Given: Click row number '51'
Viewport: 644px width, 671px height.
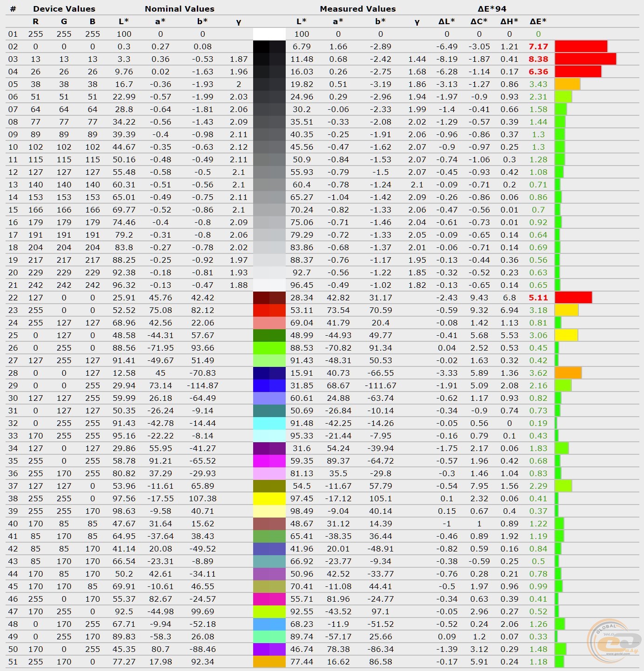Looking at the screenshot, I should click(13, 662).
